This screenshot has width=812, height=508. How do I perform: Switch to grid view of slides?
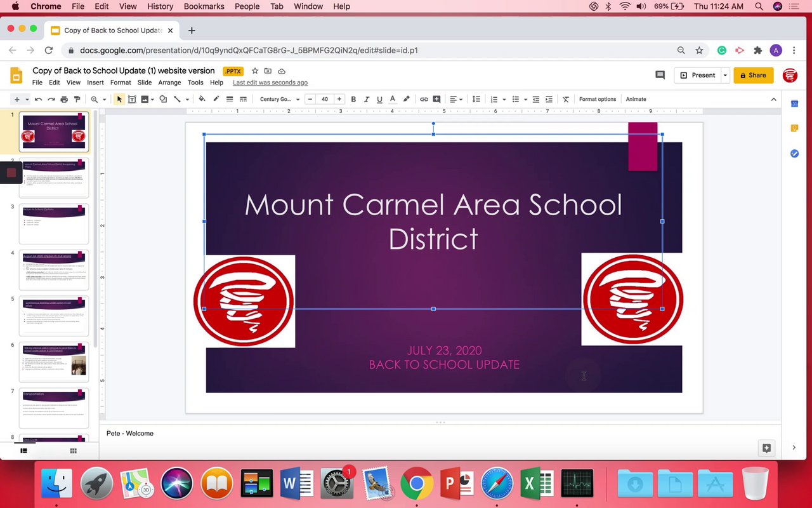click(x=74, y=451)
